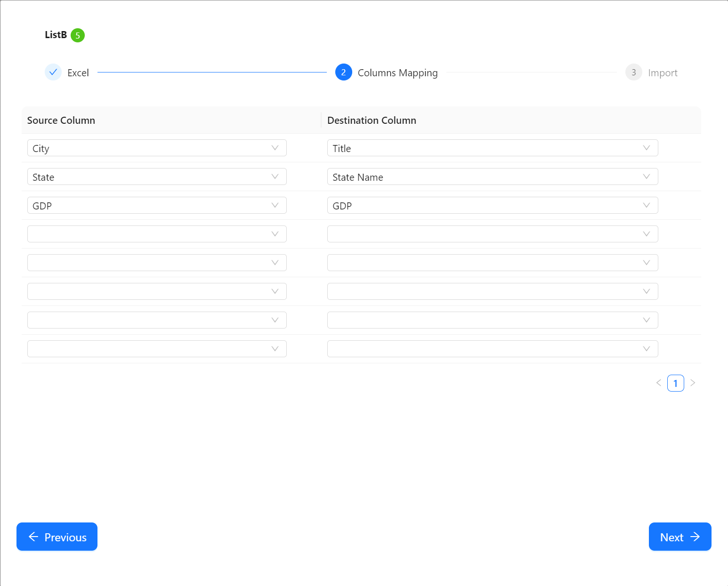Select the Excel step label
This screenshot has height=586, width=728.
(78, 73)
